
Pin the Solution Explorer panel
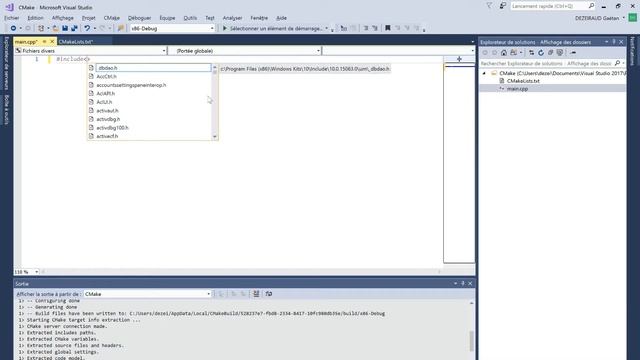pos(614,42)
